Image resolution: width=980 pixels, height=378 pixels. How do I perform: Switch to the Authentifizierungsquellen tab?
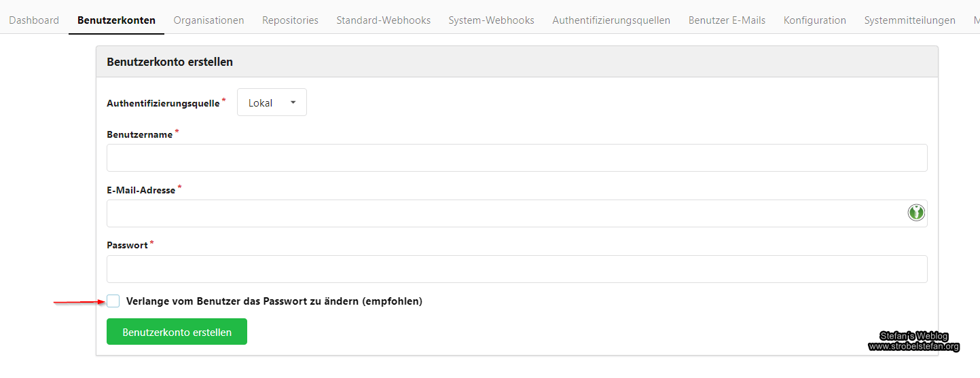point(611,20)
